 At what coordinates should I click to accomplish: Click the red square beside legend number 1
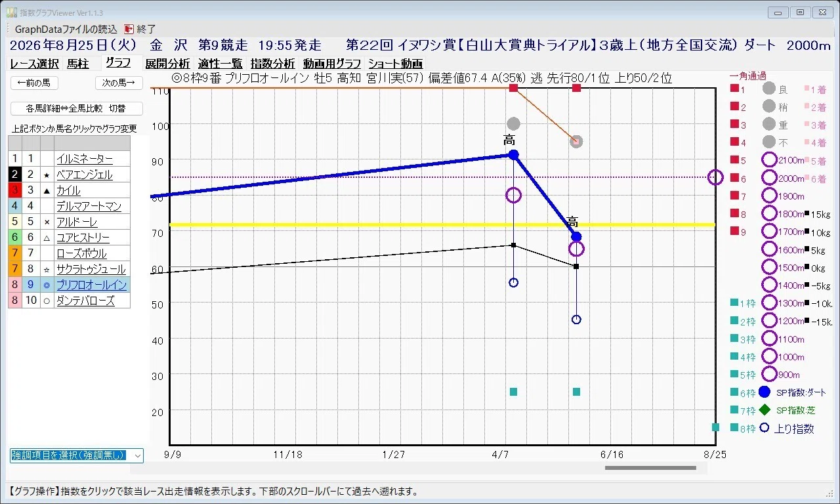coord(734,89)
